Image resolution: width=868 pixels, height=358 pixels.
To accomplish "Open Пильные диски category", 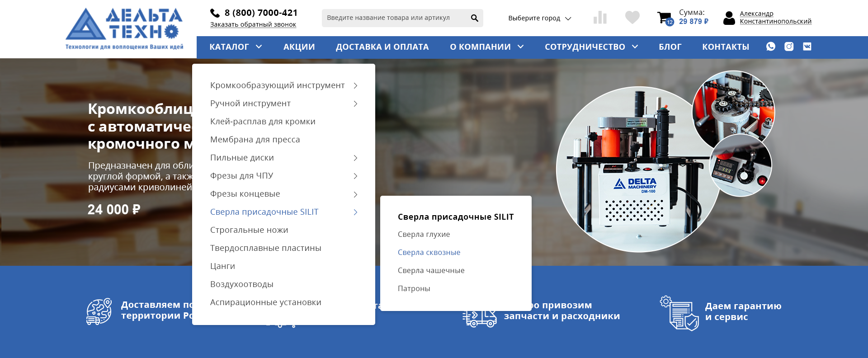I will pyautogui.click(x=242, y=158).
